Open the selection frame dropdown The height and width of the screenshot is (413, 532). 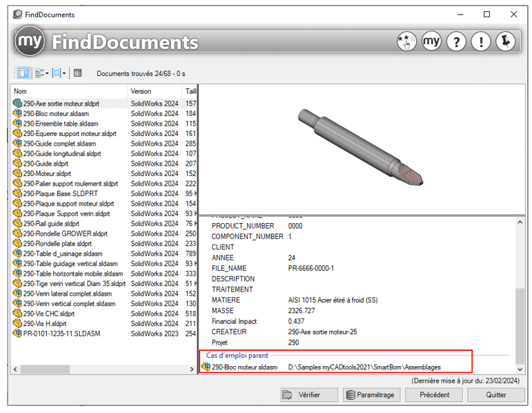point(59,73)
